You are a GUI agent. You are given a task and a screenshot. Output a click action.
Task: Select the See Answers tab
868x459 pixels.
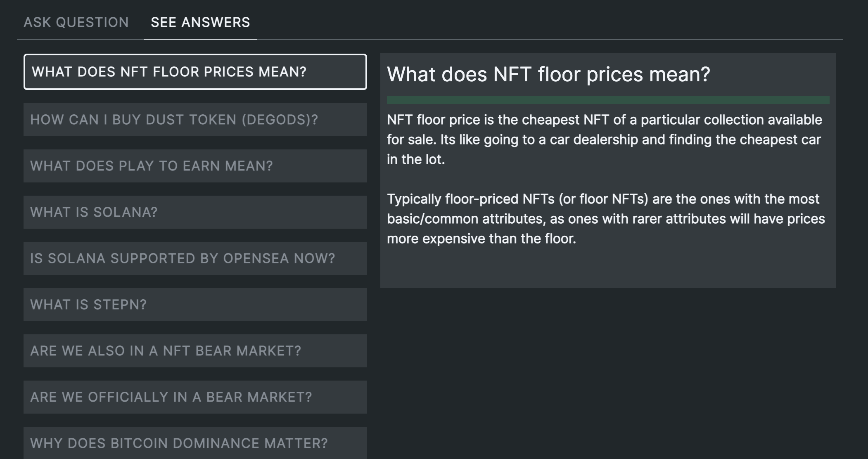tap(200, 22)
